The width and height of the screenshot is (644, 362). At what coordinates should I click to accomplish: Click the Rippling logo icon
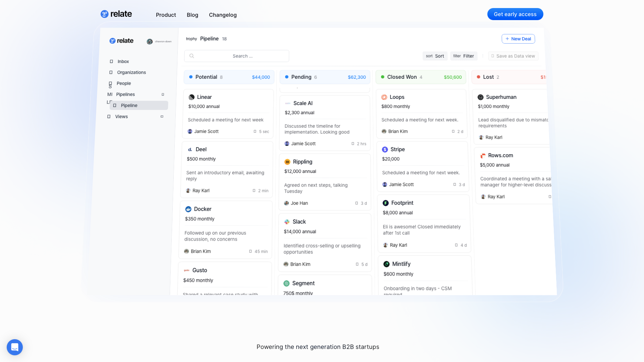287,162
